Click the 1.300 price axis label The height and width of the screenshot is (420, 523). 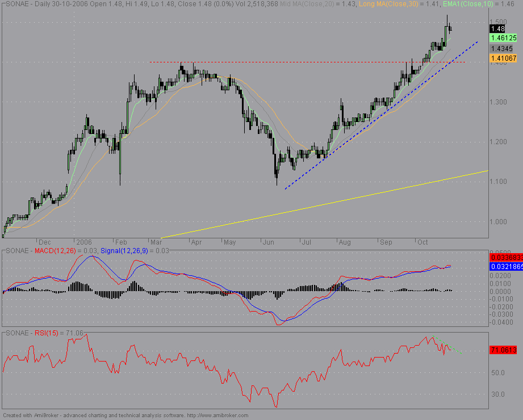[498, 102]
